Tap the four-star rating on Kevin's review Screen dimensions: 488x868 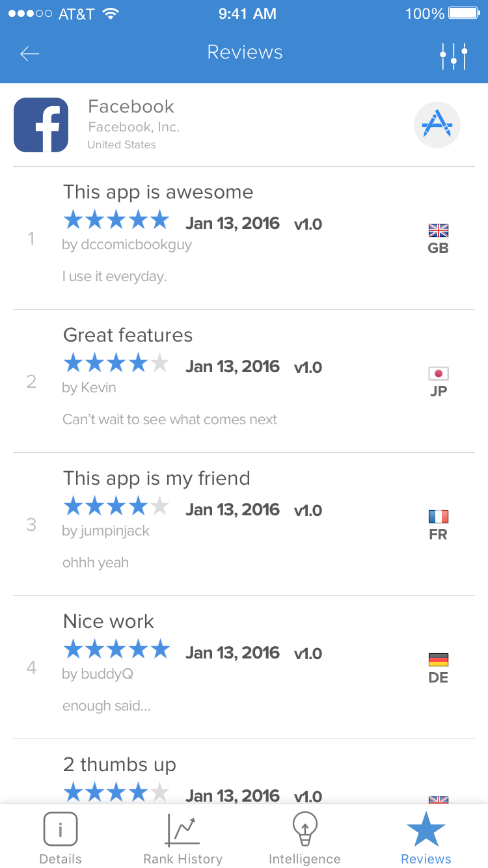[x=116, y=364]
